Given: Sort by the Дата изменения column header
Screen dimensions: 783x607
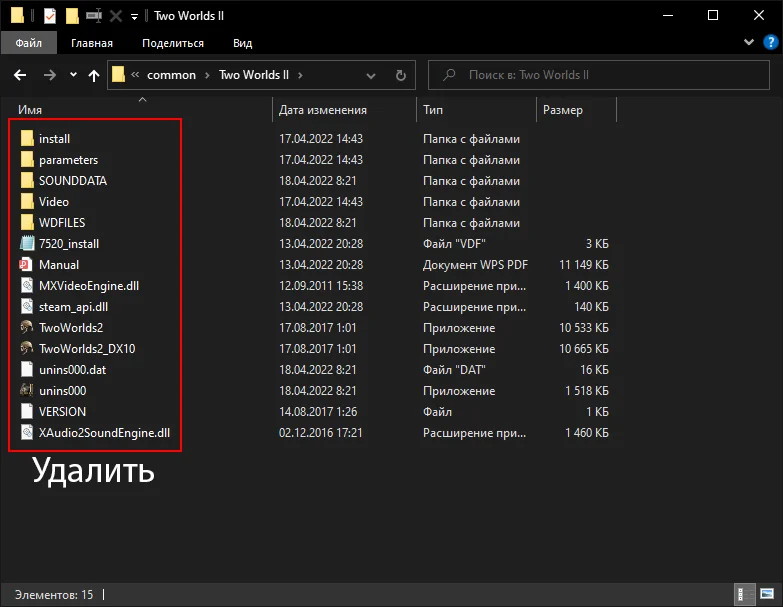Looking at the screenshot, I should point(323,110).
